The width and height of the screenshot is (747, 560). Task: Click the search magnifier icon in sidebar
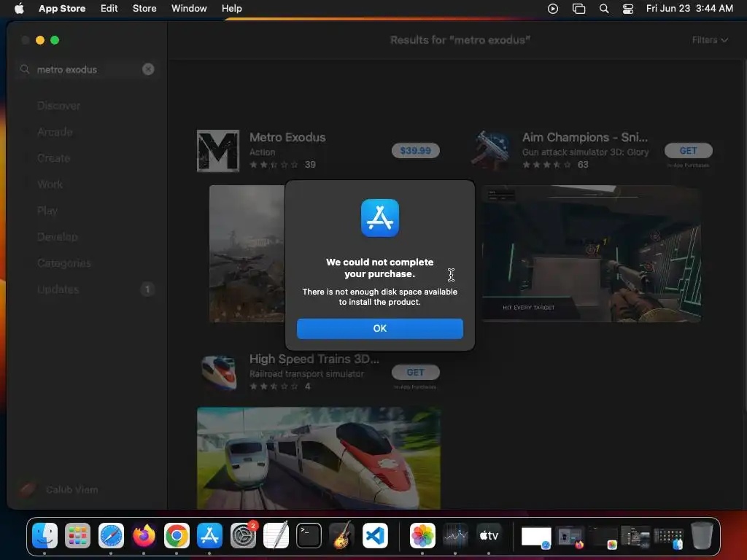pos(25,69)
